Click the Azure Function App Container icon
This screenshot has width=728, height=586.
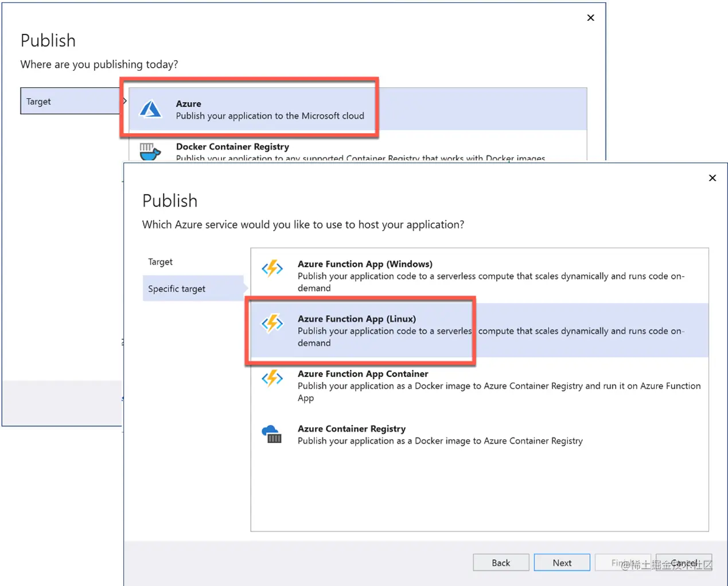(272, 378)
